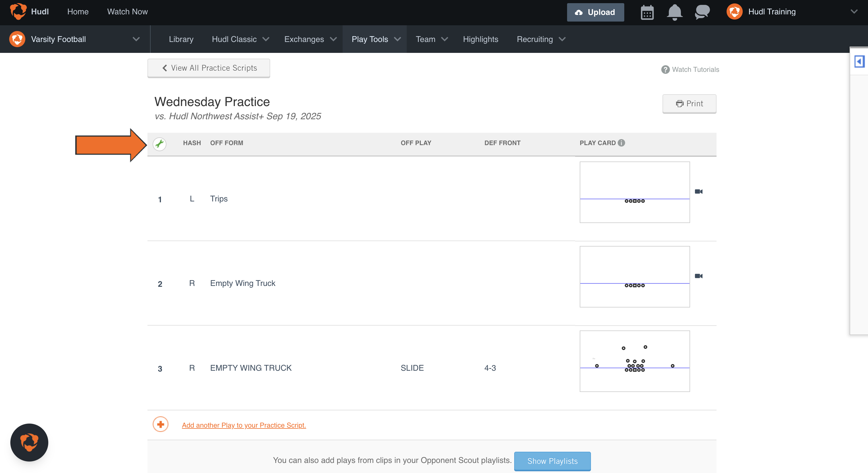Click the DEF FRONT column header

[x=502, y=143]
